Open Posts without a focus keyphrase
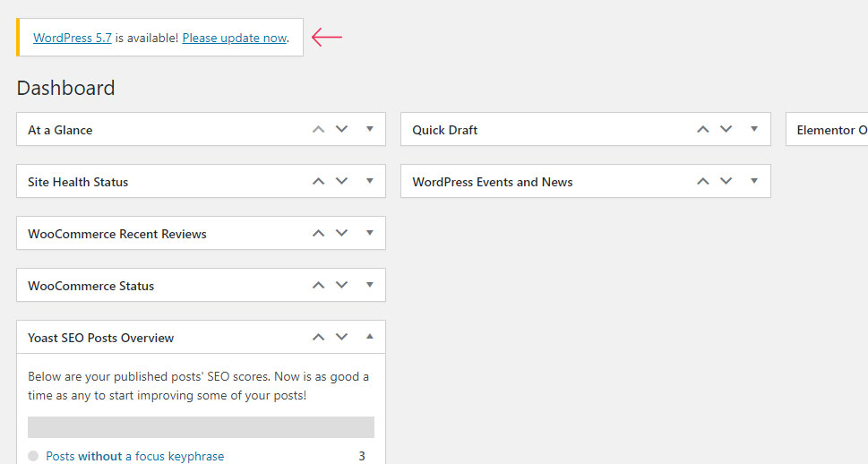 [x=135, y=456]
